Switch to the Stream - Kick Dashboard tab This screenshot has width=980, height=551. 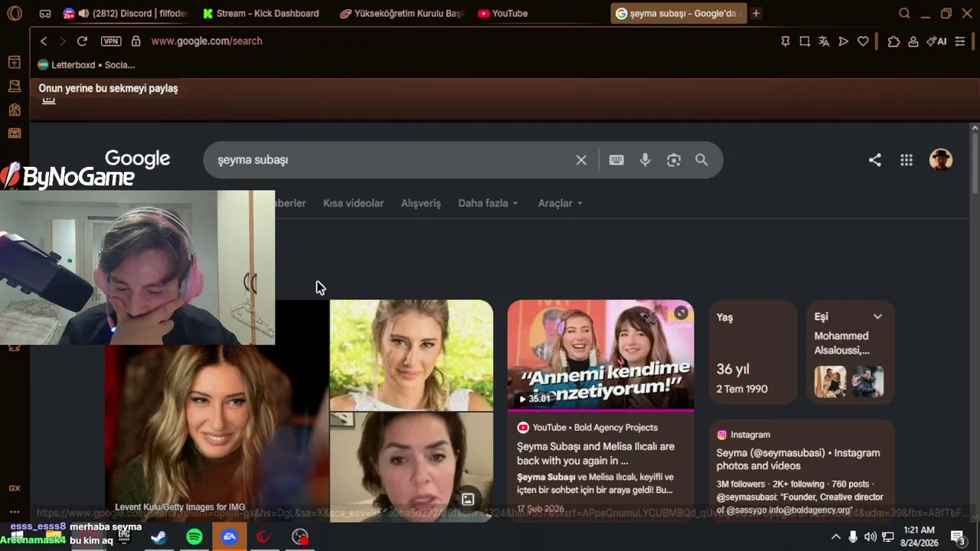point(261,13)
